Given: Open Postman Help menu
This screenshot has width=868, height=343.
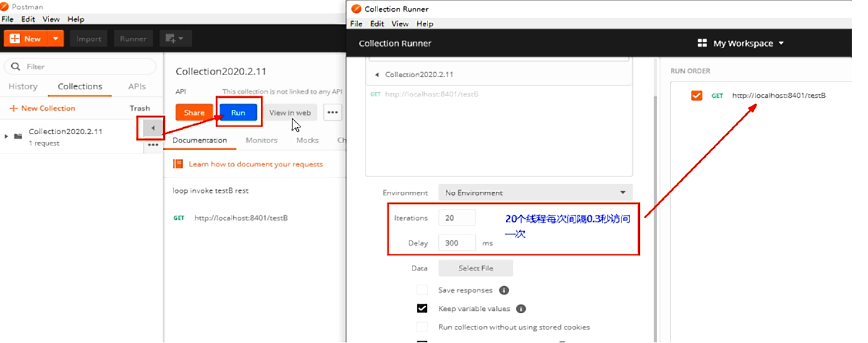Looking at the screenshot, I should click(x=76, y=19).
